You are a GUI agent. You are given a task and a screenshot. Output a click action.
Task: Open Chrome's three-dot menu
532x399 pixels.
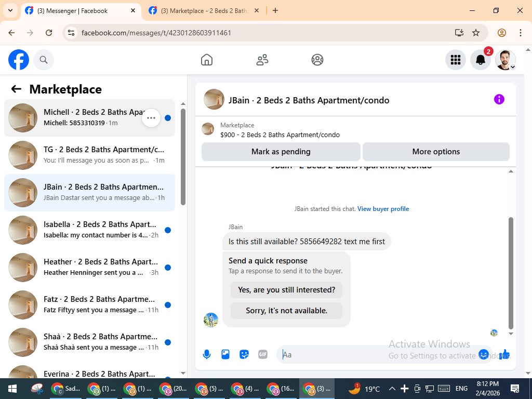coord(521,33)
